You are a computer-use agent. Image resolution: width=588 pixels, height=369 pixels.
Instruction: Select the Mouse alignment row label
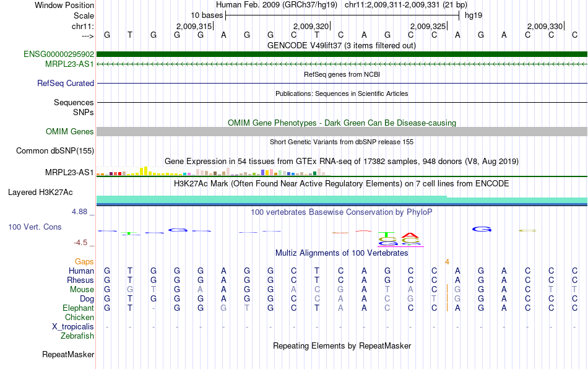[82, 290]
